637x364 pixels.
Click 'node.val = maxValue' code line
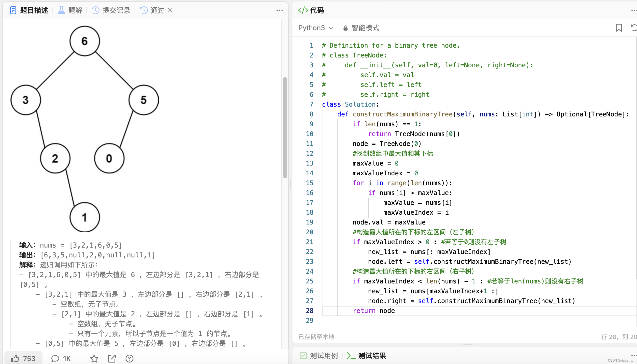[x=389, y=222]
